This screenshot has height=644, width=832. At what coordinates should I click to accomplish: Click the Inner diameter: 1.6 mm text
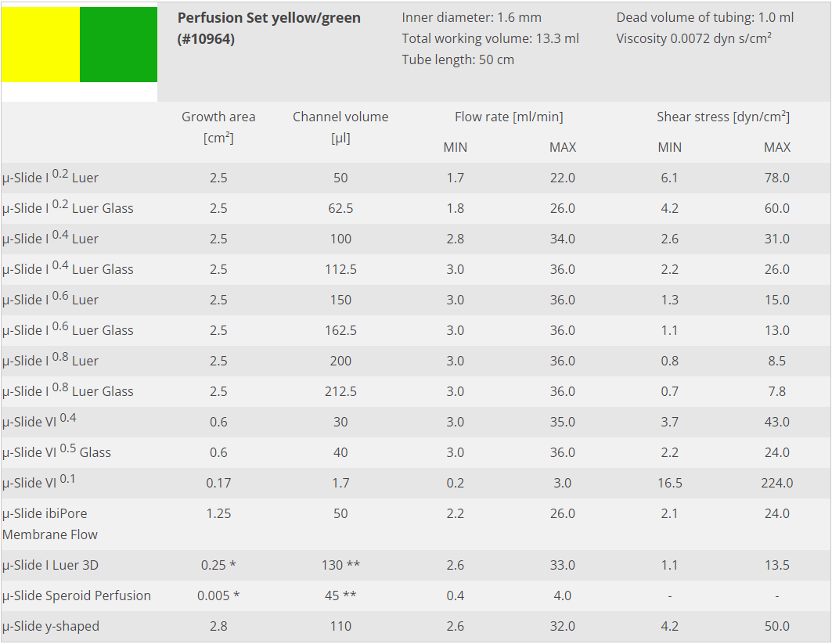pyautogui.click(x=471, y=17)
